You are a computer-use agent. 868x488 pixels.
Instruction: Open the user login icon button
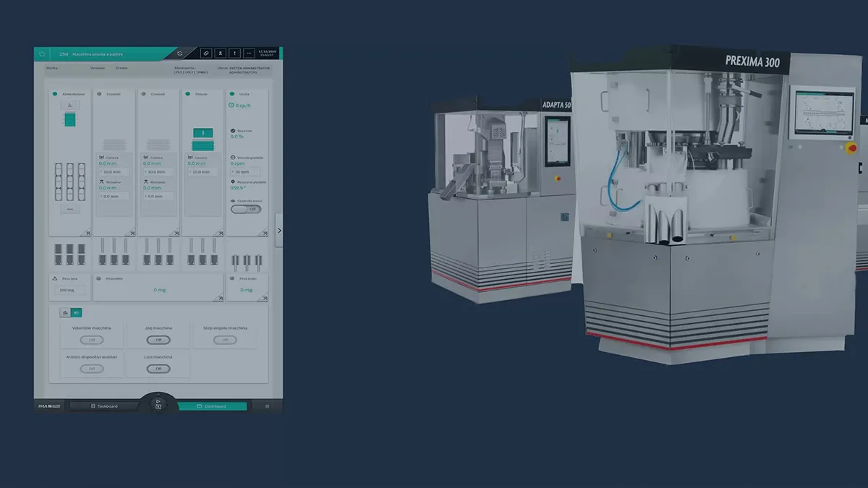(x=220, y=53)
